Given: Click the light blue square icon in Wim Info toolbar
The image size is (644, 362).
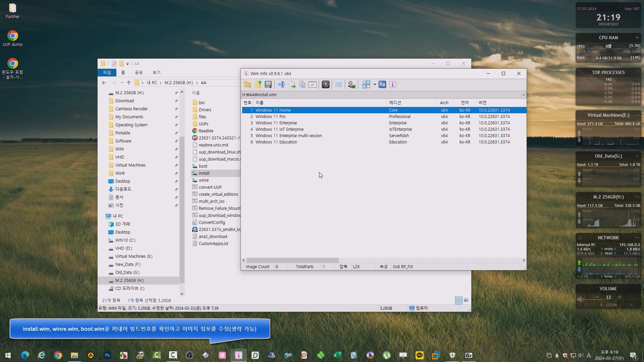Looking at the screenshot, I should 338,84.
